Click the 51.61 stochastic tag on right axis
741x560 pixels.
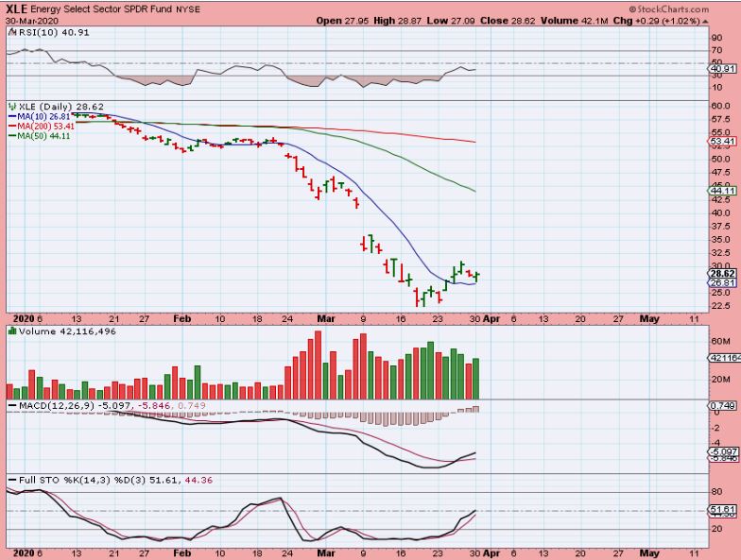(722, 510)
